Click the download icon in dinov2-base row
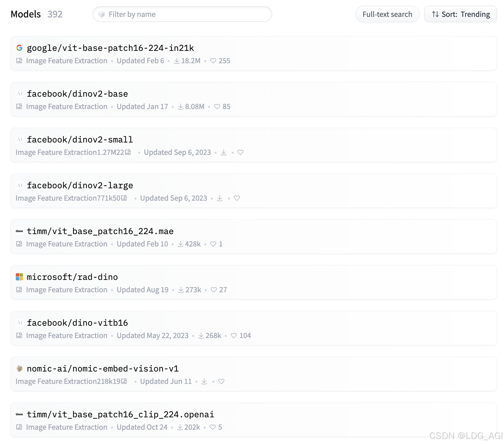504x444 pixels. click(181, 107)
